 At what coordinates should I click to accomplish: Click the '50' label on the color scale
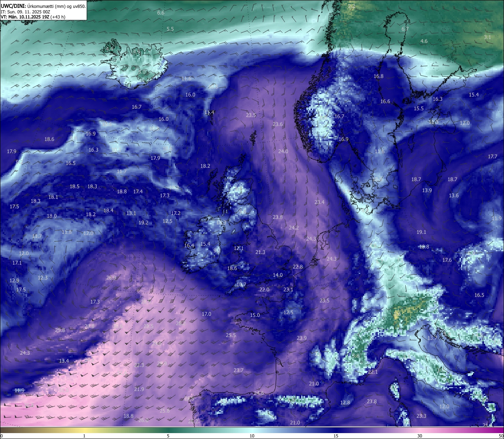point(500,436)
